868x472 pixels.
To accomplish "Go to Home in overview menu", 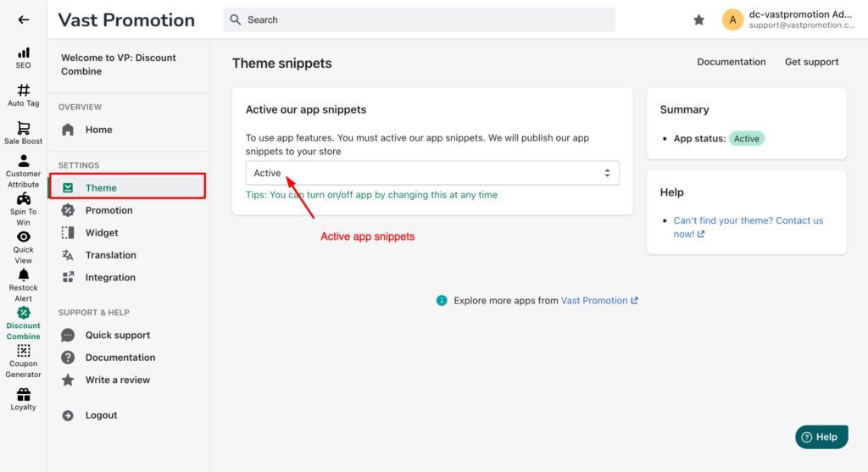I will (x=98, y=130).
